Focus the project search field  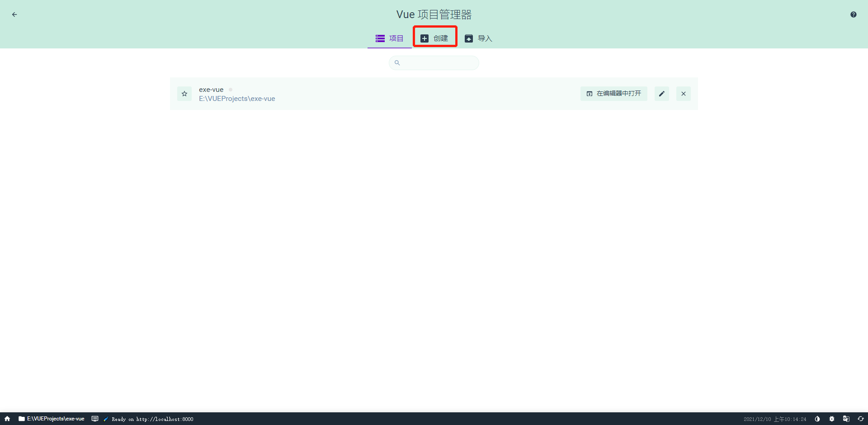pos(434,63)
